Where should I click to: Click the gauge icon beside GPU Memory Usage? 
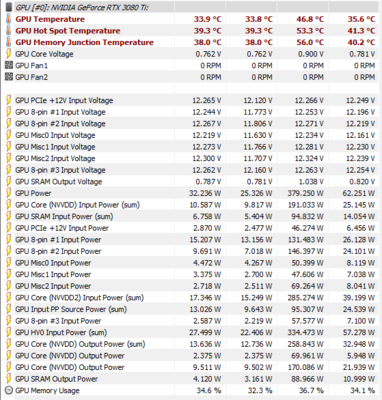tap(9, 390)
